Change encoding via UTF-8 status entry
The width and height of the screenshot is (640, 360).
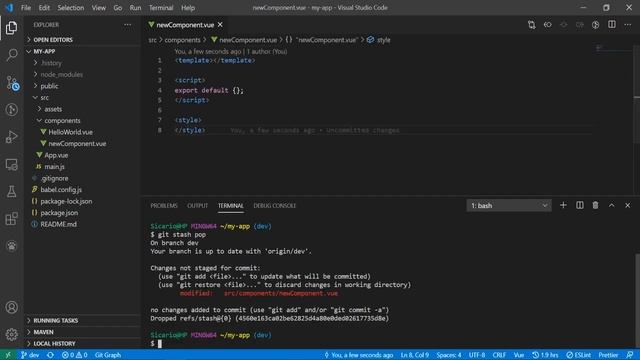tap(477, 355)
